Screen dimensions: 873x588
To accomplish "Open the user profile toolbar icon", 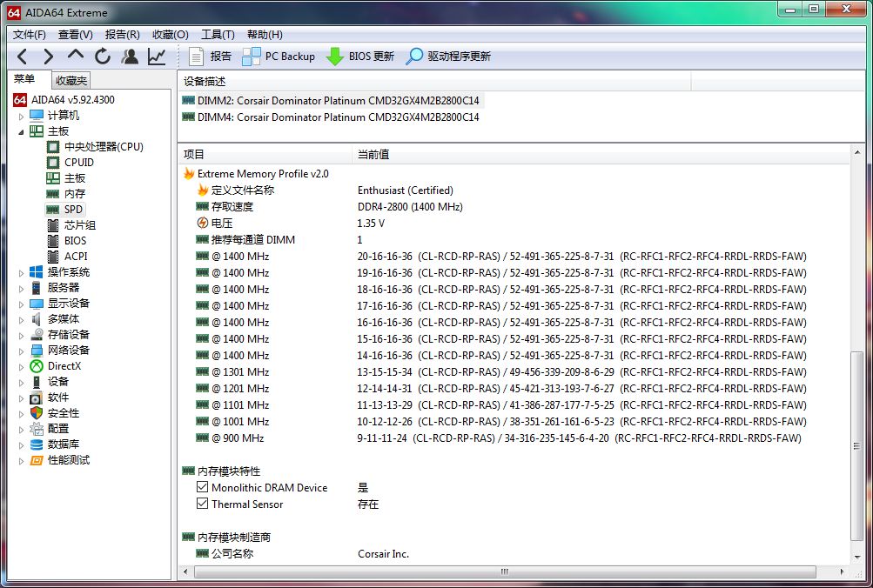I will [130, 57].
